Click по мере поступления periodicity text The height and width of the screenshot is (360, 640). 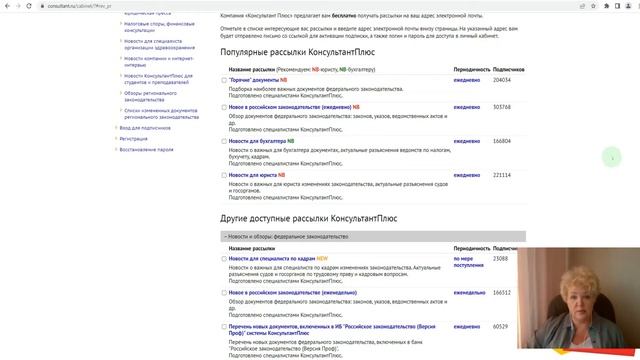[469, 262]
